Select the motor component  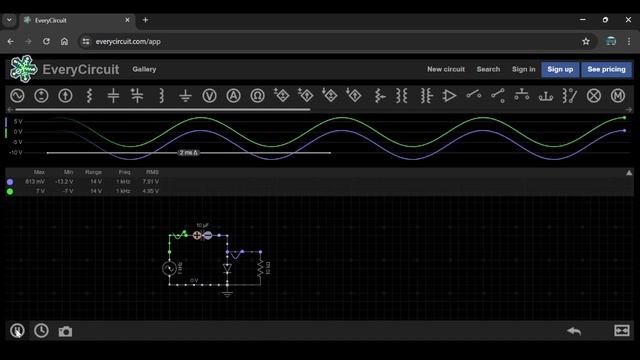click(618, 96)
